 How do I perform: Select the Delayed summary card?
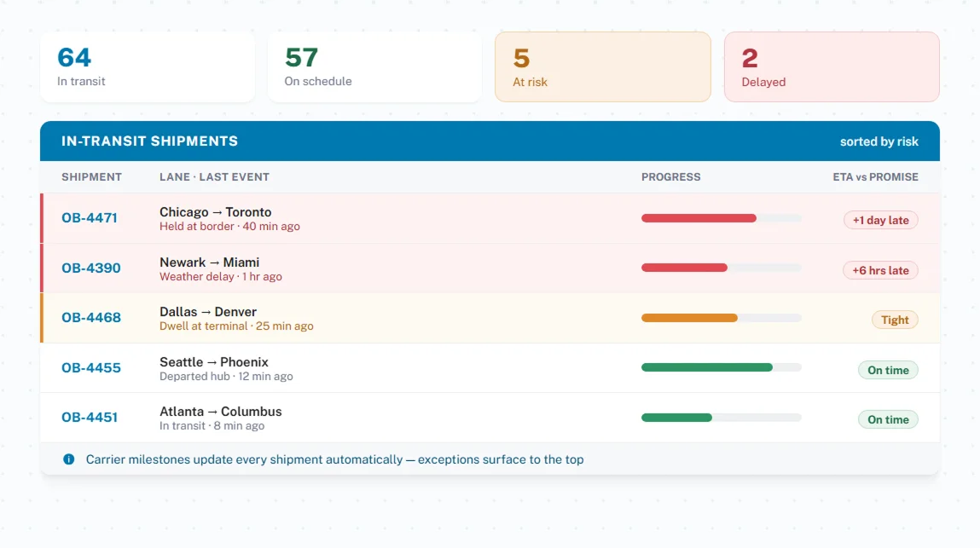pyautogui.click(x=832, y=66)
